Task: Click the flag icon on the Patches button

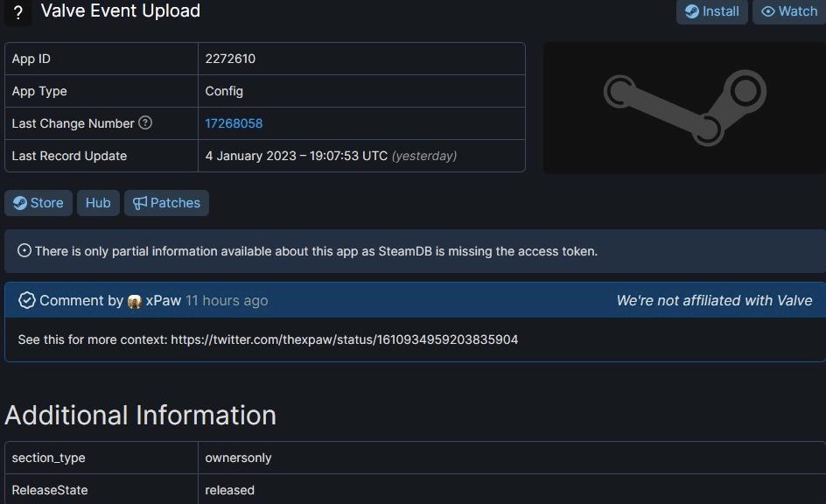Action: (139, 202)
